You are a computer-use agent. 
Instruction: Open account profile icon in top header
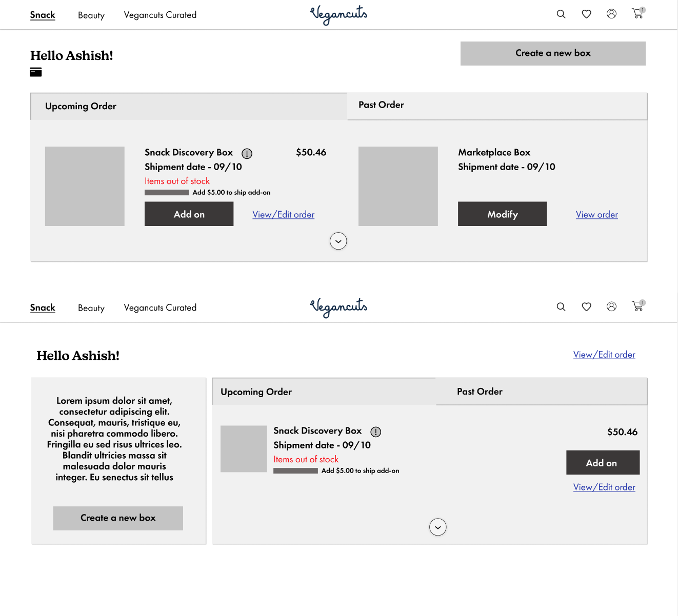611,14
